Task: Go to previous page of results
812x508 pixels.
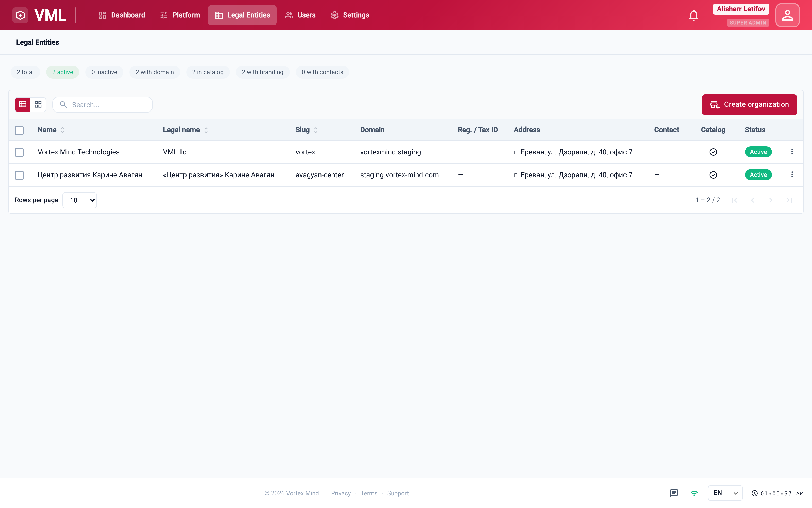Action: [752, 200]
